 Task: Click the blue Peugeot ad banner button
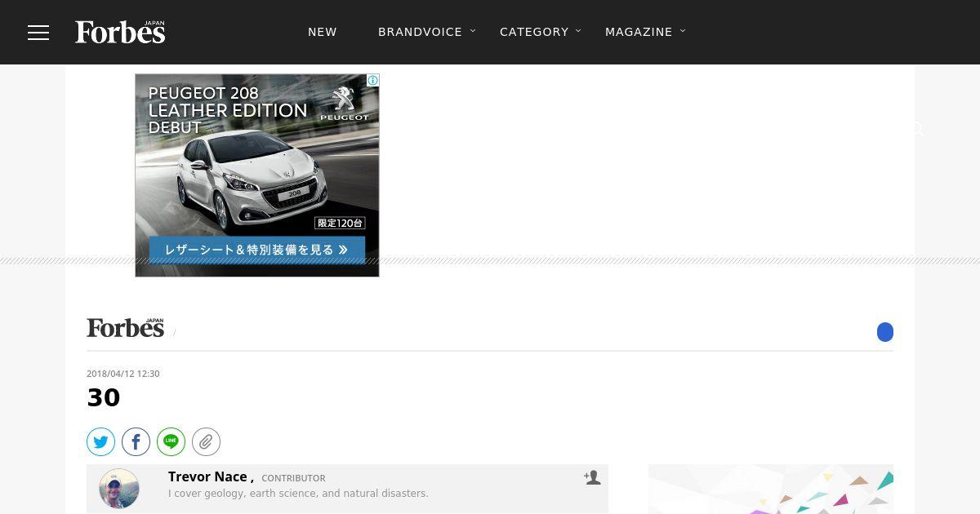[257, 250]
